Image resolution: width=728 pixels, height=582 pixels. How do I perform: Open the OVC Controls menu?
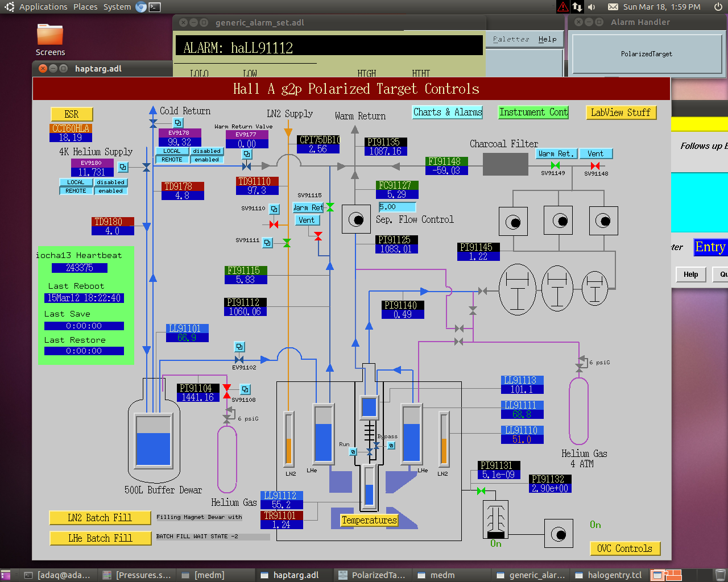click(x=625, y=548)
